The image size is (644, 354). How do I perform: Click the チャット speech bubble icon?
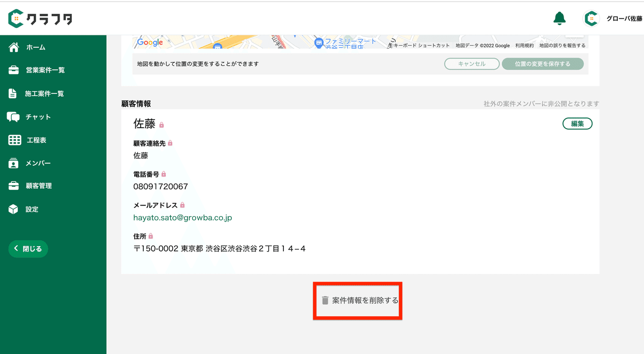(13, 117)
